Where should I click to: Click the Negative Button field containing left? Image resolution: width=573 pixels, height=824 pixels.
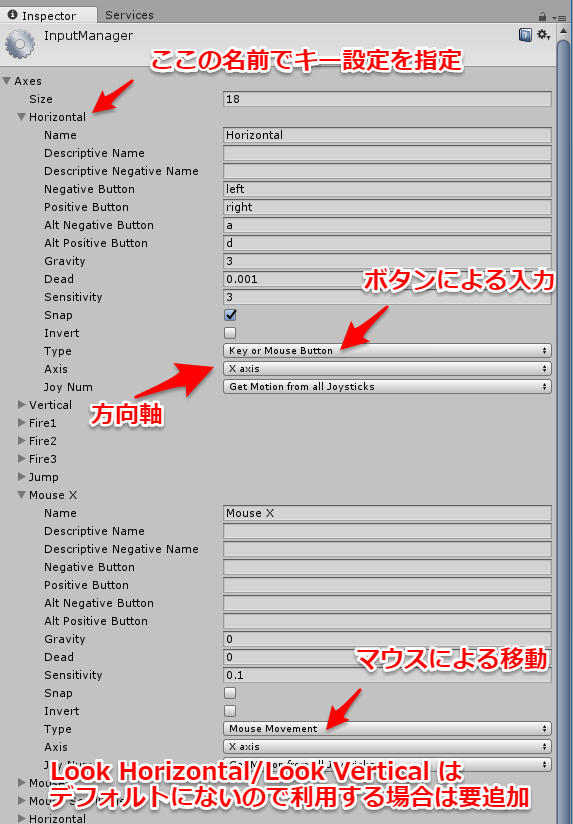pos(387,189)
